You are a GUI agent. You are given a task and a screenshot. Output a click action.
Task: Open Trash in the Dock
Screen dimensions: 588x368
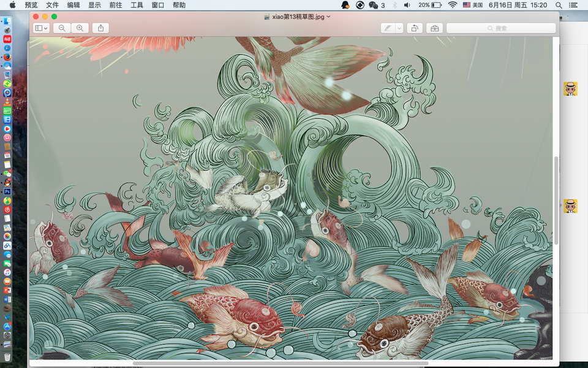coord(7,356)
